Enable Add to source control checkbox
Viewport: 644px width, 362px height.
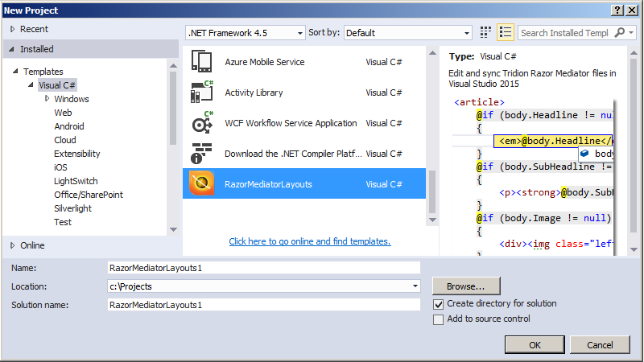(438, 319)
